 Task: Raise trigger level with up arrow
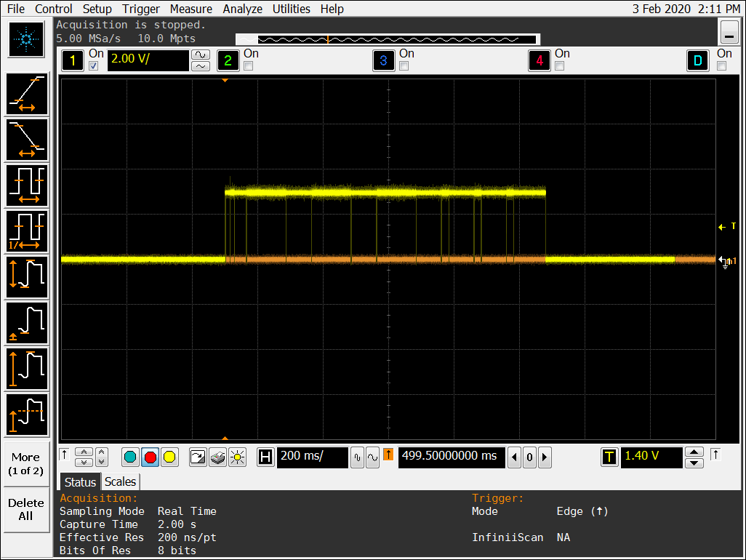(694, 452)
